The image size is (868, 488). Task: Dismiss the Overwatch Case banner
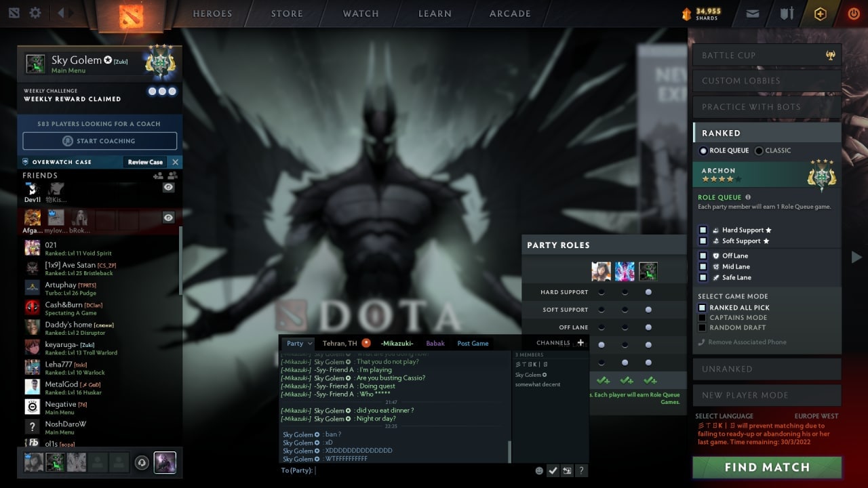[x=175, y=162]
